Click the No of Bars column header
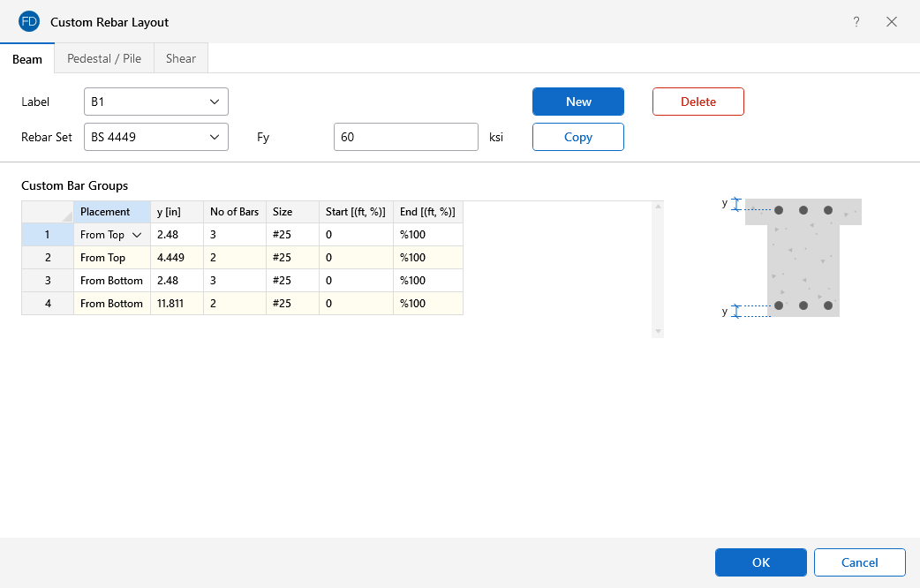920x588 pixels. (234, 212)
